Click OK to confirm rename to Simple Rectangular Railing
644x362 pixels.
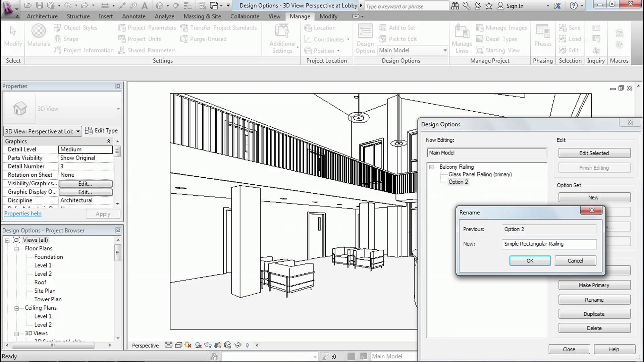tap(530, 260)
